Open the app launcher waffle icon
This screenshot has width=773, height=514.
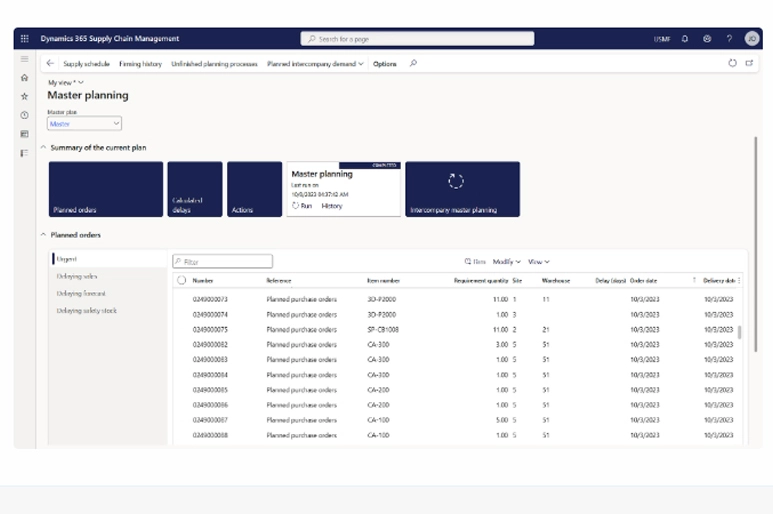tap(25, 38)
